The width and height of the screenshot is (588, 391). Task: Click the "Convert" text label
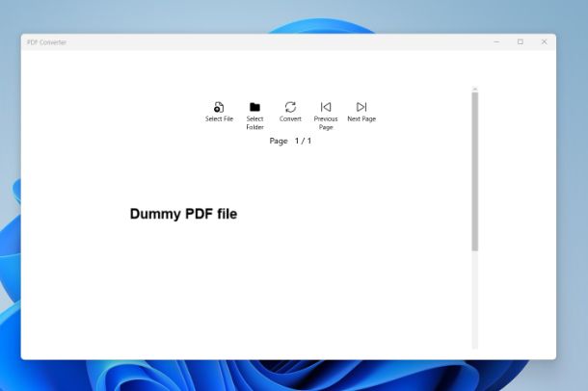coord(290,119)
